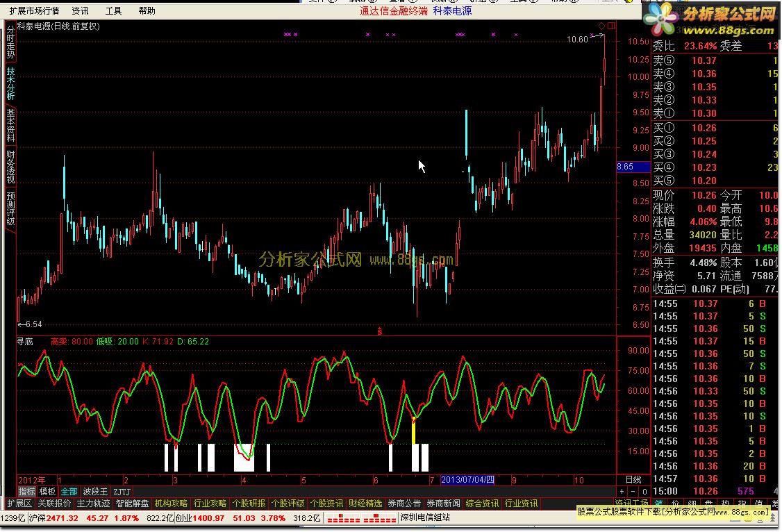
Task: Click the D: 65.22 indicator value
Action: pos(193,342)
